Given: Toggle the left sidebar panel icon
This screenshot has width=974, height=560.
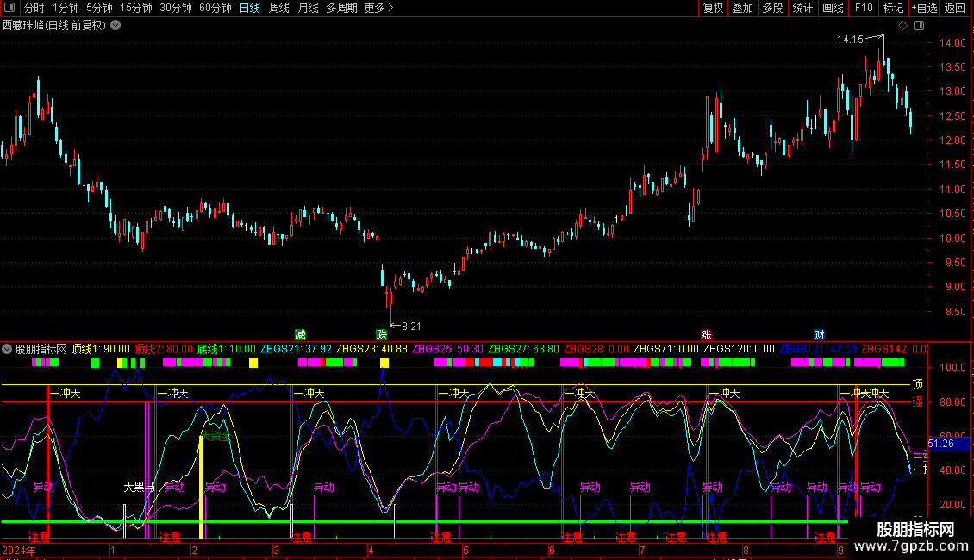Looking at the screenshot, I should [x=10, y=8].
